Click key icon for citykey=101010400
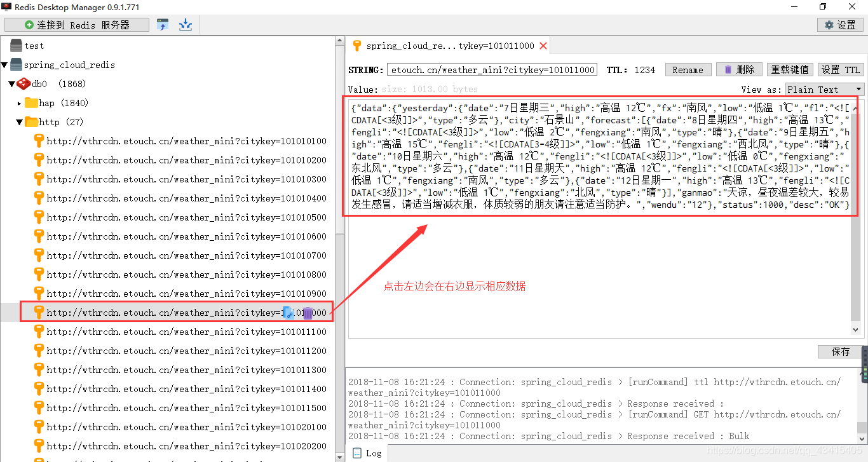 point(39,198)
